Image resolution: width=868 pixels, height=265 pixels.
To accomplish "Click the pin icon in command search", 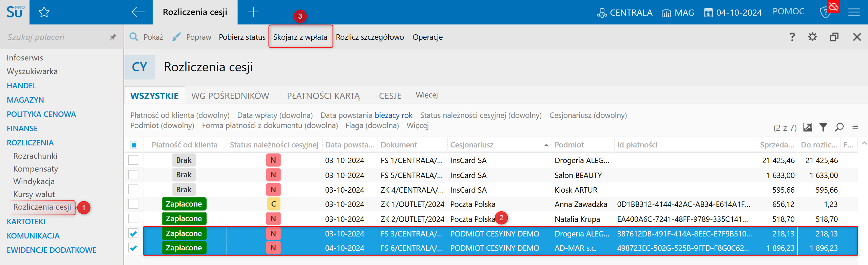I will click(113, 37).
